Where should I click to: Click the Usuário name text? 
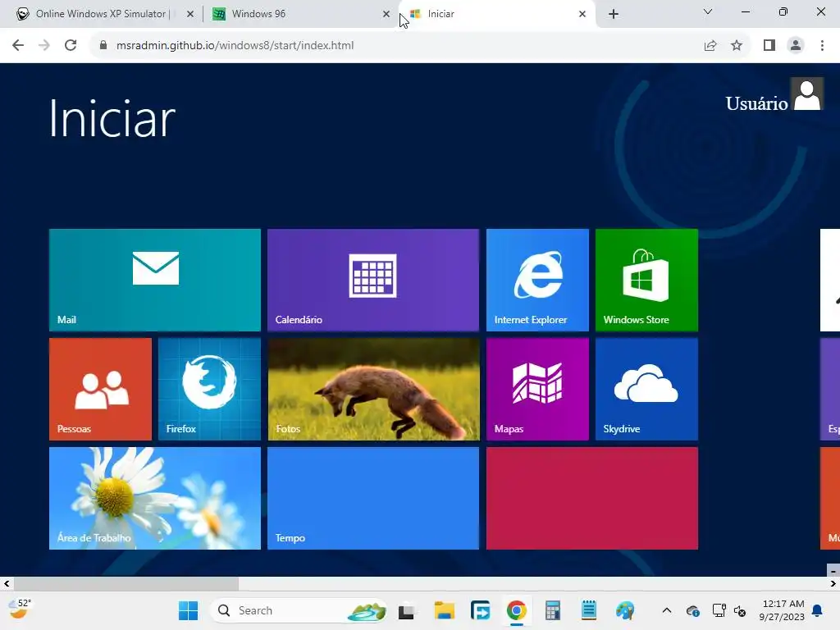756,103
